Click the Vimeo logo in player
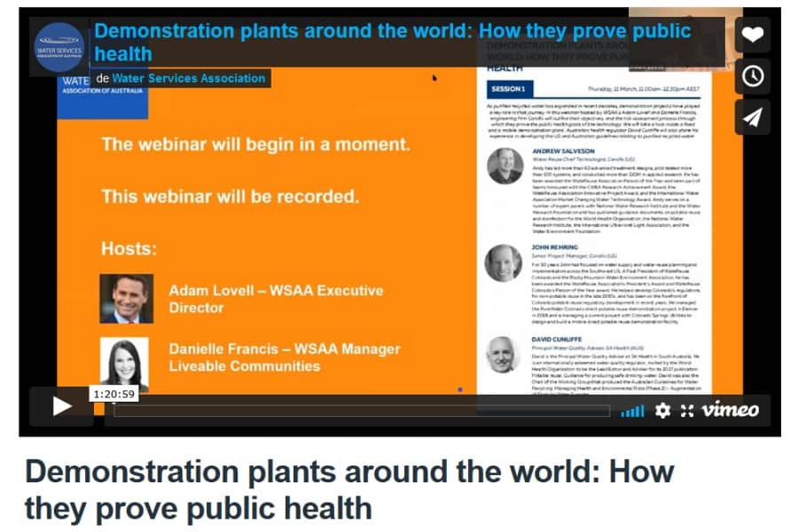Screen dimensions: 798x532 click(x=730, y=410)
